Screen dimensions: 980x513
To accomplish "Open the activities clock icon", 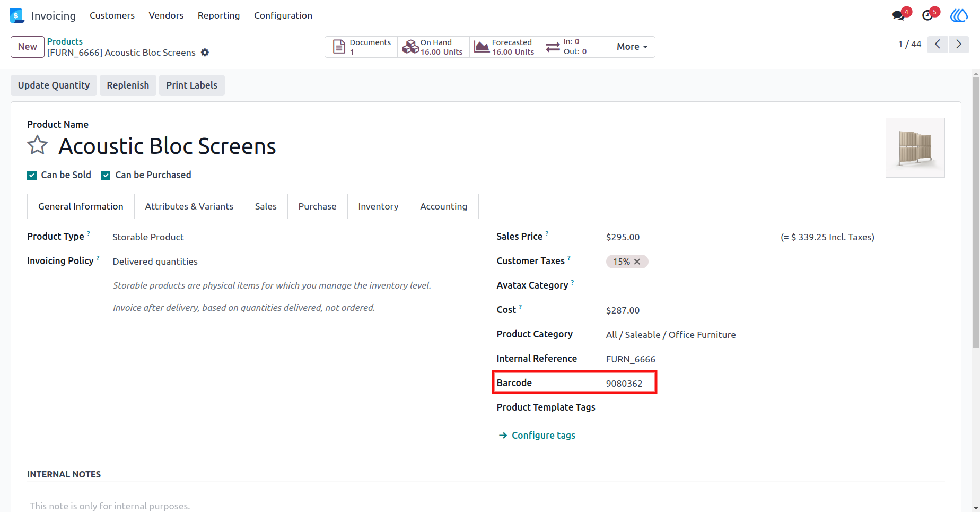I will point(927,15).
